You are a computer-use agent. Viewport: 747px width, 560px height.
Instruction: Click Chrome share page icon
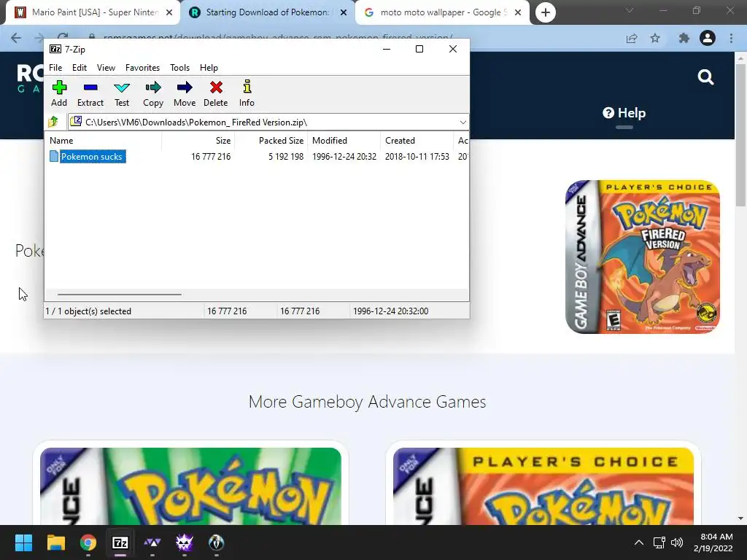[x=632, y=38]
